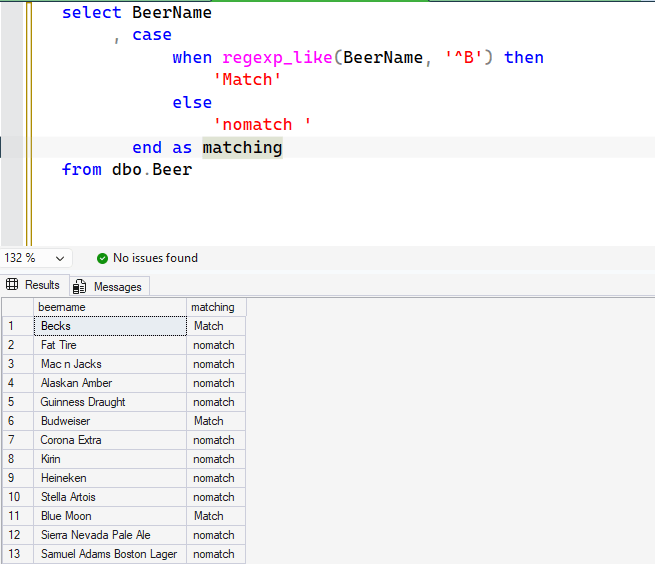Switch to the Messages tab
The image size is (655, 564).
(109, 287)
